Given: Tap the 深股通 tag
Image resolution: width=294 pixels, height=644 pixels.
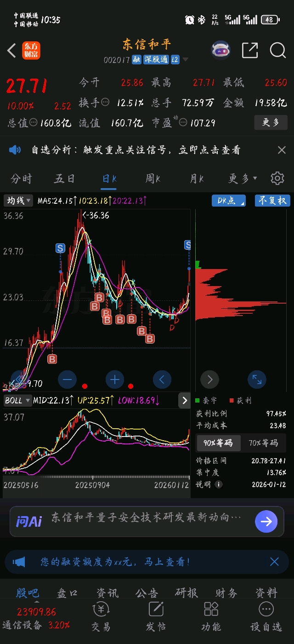Looking at the screenshot, I should click(156, 59).
